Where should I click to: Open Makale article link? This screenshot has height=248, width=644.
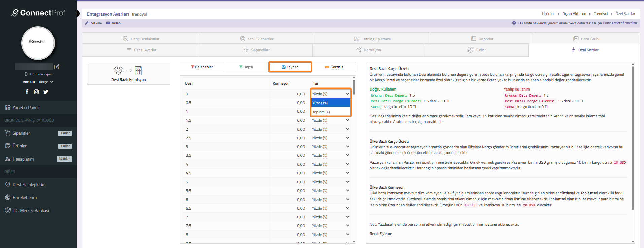click(94, 23)
